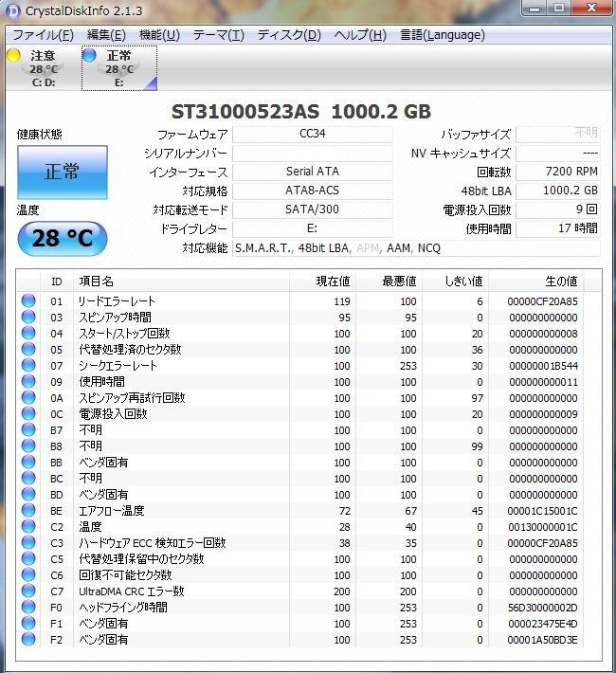Viewport: 616px width, 673px height.
Task: Click the ID column header
Action: click(x=57, y=282)
